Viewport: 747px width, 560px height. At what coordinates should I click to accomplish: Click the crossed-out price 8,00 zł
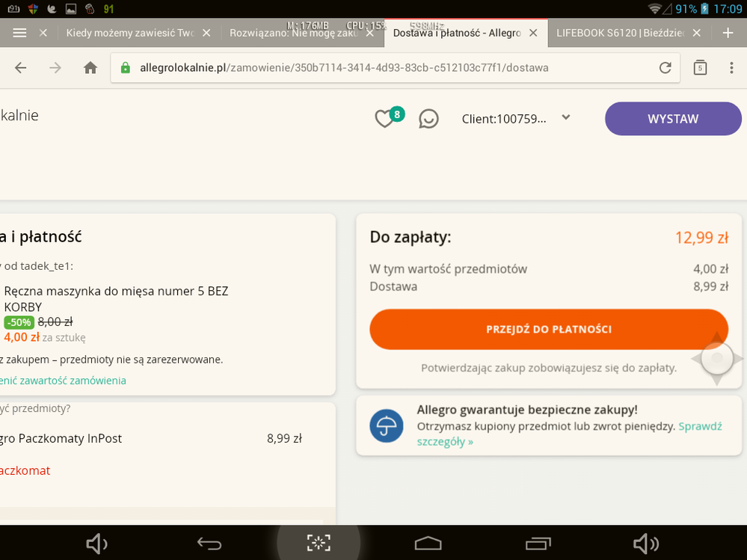coord(55,322)
